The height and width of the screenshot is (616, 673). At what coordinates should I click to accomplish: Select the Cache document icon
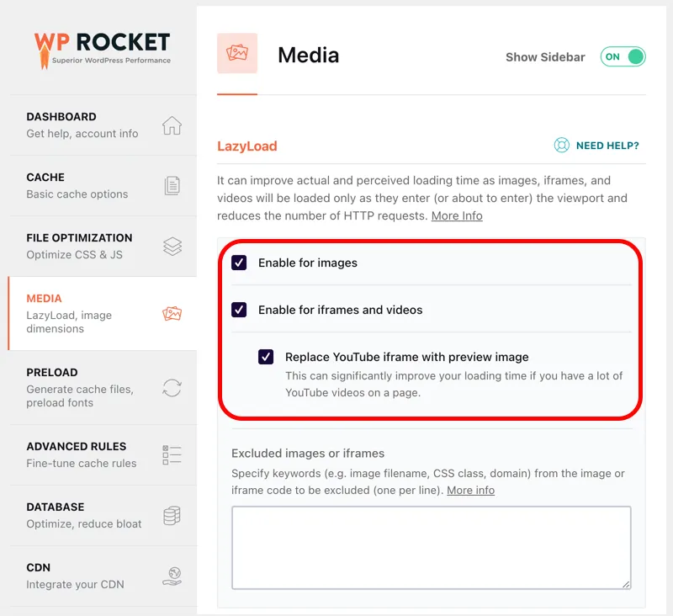pos(172,185)
